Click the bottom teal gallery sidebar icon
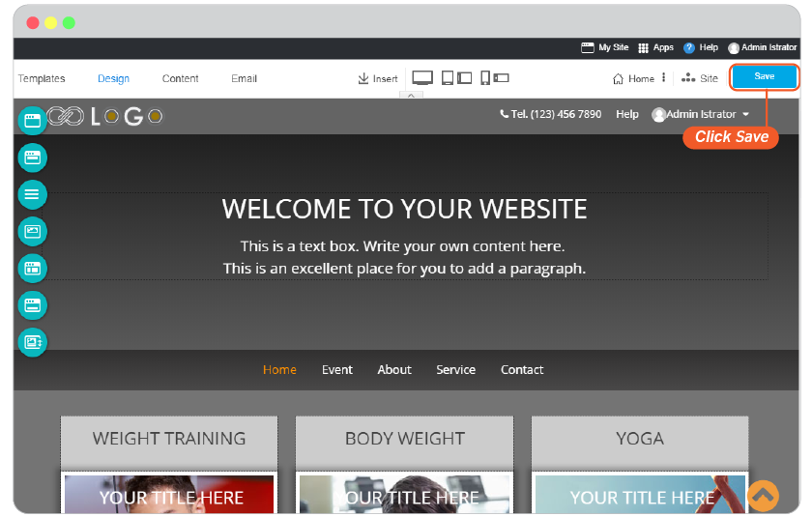This screenshot has width=812, height=517. click(x=33, y=342)
